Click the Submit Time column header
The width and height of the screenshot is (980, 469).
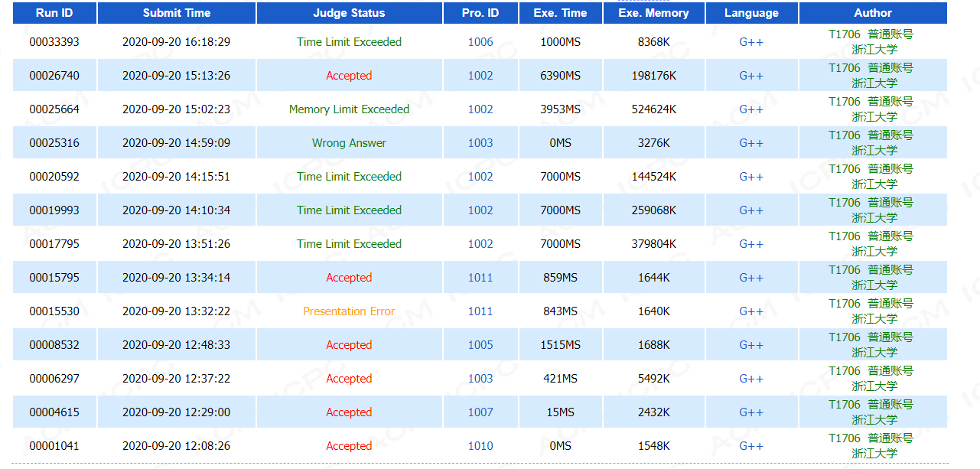[x=176, y=13]
